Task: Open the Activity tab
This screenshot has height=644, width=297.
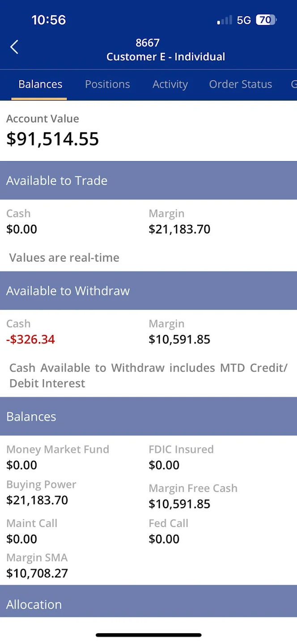Action: click(x=170, y=84)
